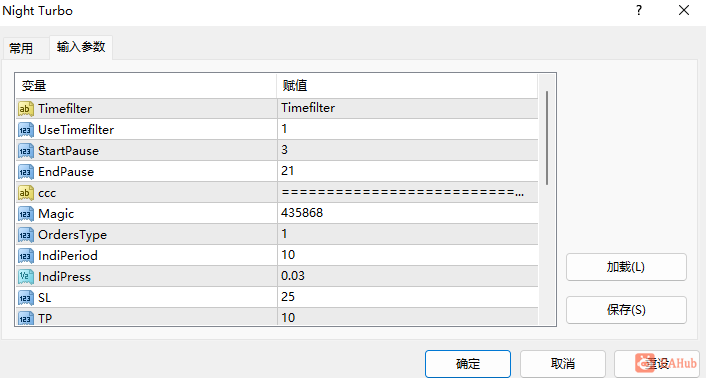The width and height of the screenshot is (706, 378).
Task: Click the string icon beside Timefilter
Action: tap(26, 108)
